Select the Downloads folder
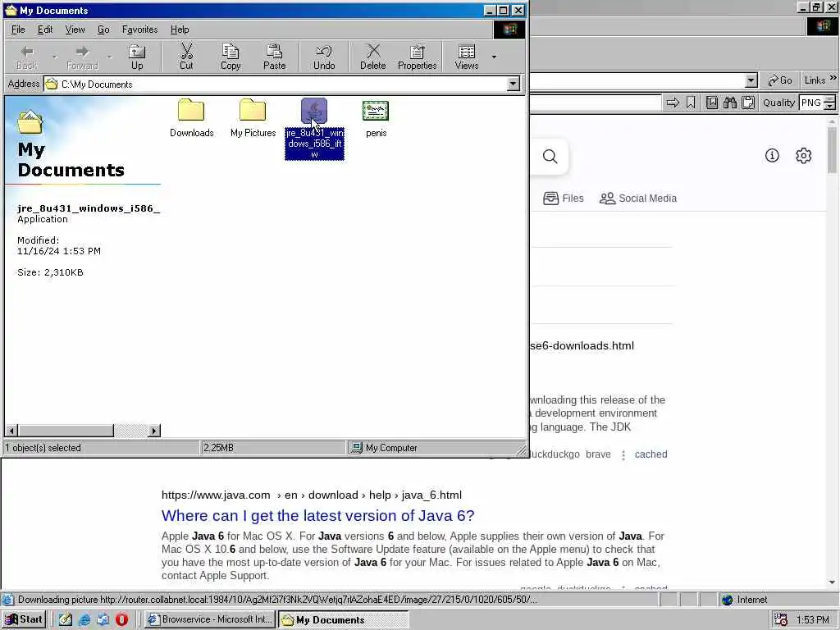This screenshot has height=630, width=840. pos(191,118)
